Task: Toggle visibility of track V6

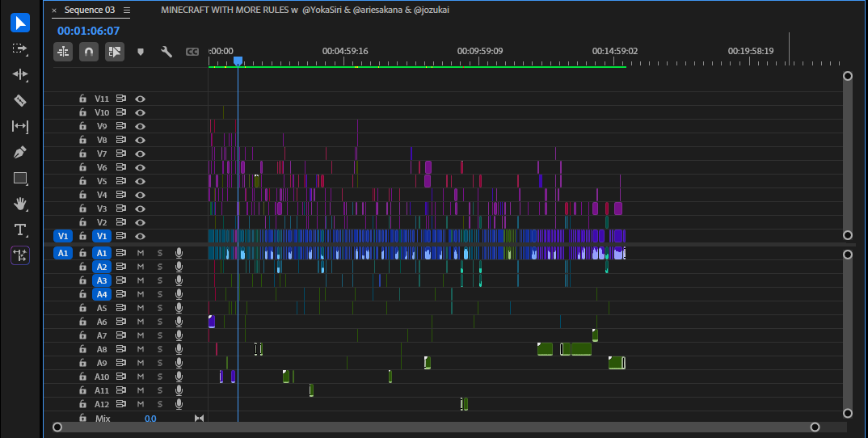Action: [140, 167]
